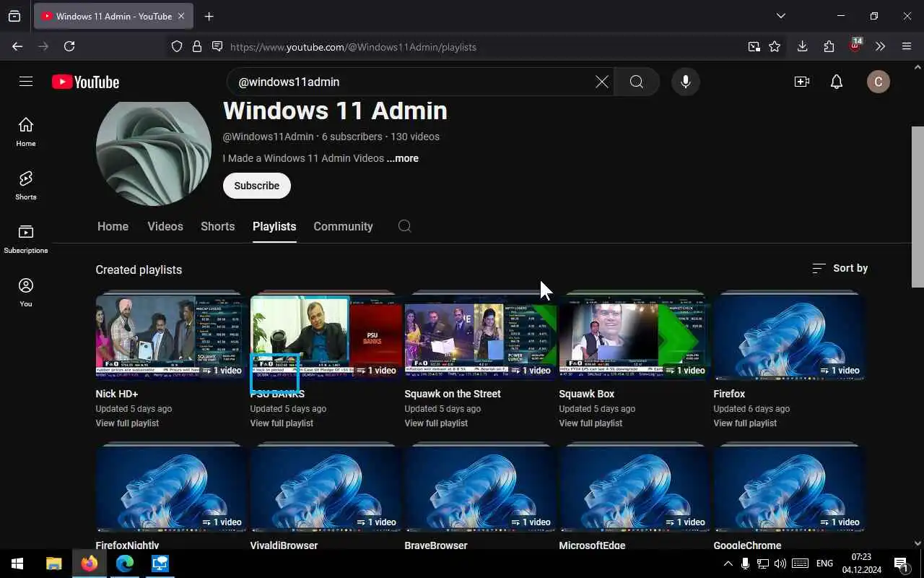Viewport: 924px width, 578px height.
Task: Bookmark this page with star icon
Action: pyautogui.click(x=775, y=46)
